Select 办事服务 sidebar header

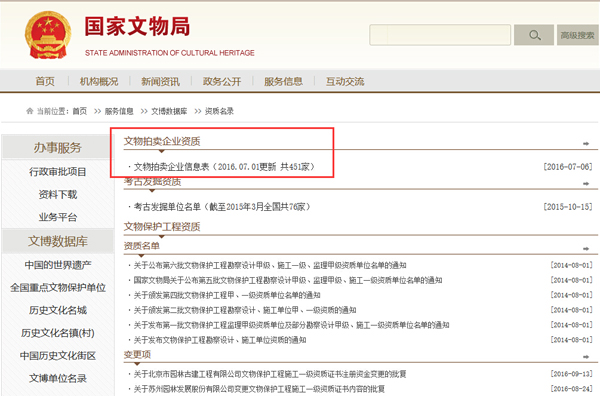(x=57, y=147)
